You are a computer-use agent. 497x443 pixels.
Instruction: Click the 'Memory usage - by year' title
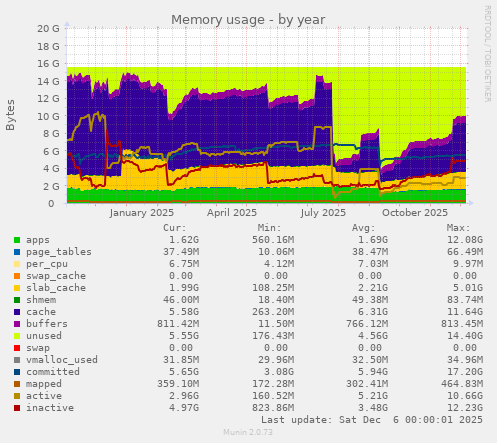tap(248, 20)
